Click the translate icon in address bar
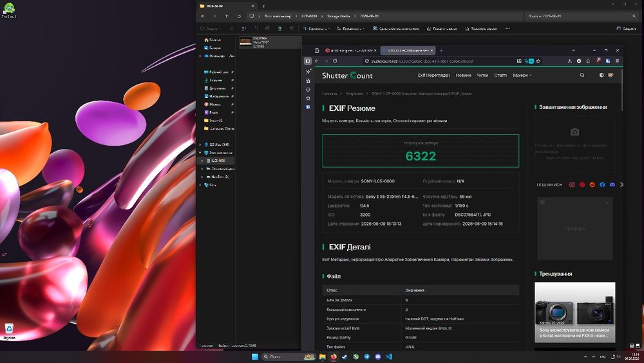Viewport: 644px width, 363px height. pyautogui.click(x=529, y=61)
